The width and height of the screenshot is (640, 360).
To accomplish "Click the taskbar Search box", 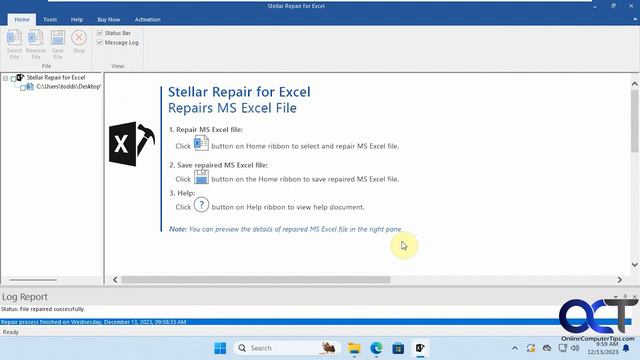I will 287,348.
